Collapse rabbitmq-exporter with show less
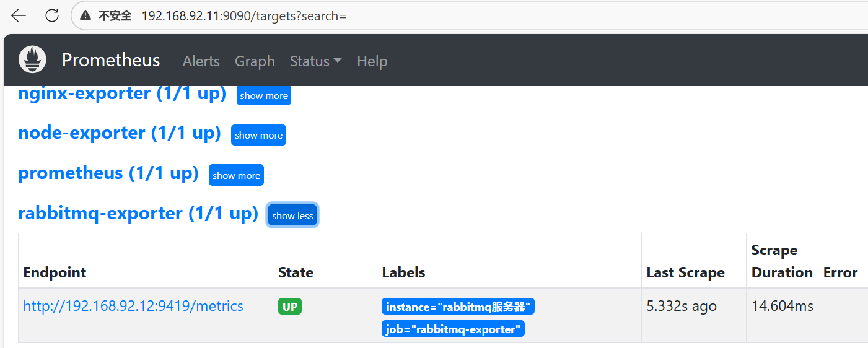Viewport: 868px width, 348px height. (292, 215)
